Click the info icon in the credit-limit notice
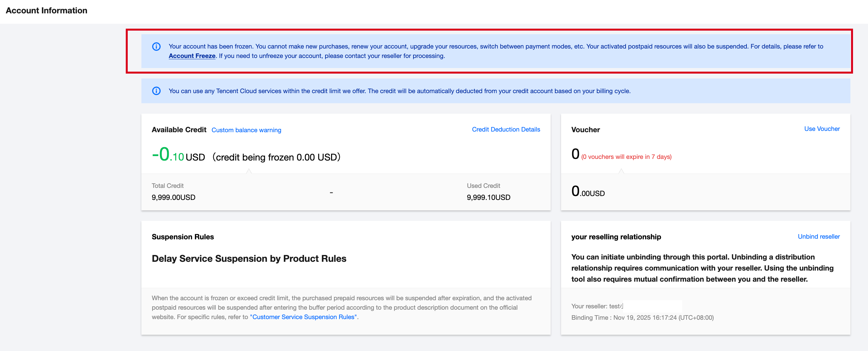Image resolution: width=868 pixels, height=351 pixels. coord(156,91)
